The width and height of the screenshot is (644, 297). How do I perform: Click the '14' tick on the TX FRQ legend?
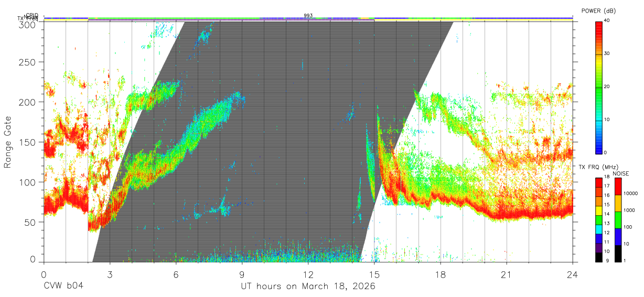coord(606,215)
